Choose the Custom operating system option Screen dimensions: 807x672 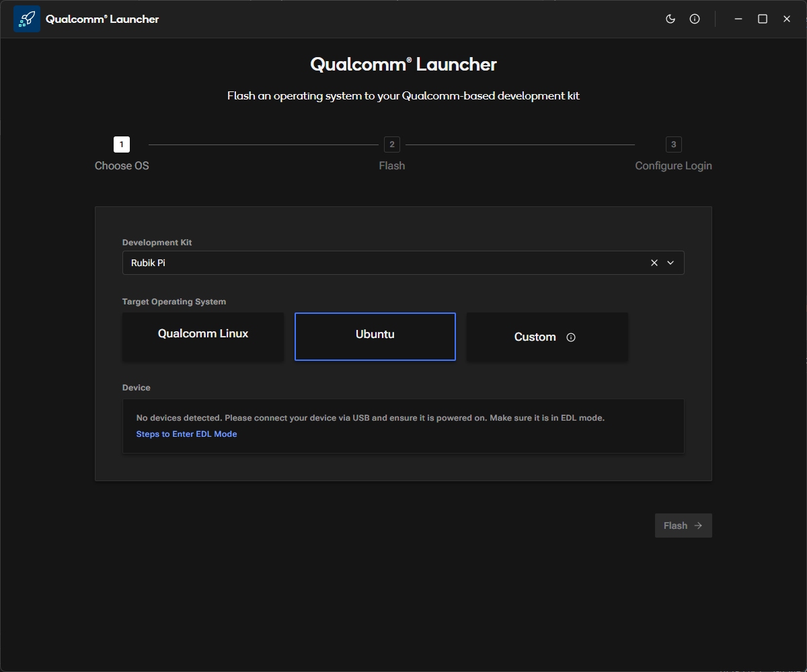[x=535, y=337]
